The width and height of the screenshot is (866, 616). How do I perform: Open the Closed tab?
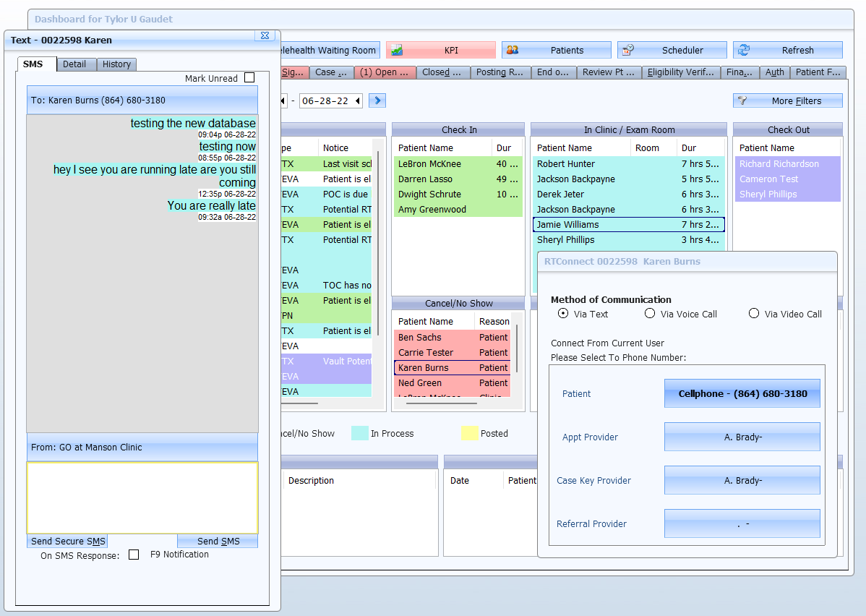(442, 72)
